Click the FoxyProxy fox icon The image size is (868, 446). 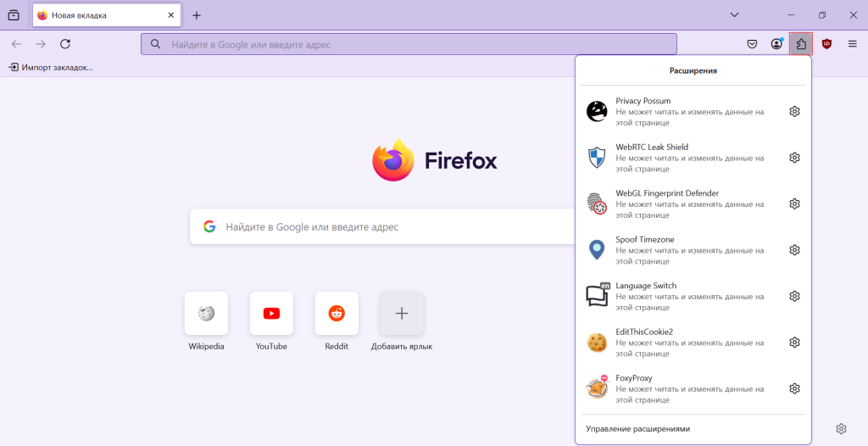coord(597,387)
